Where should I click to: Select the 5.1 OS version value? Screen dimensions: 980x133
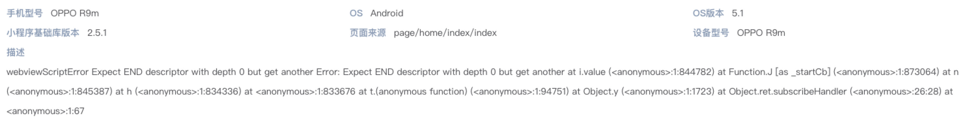(x=737, y=13)
